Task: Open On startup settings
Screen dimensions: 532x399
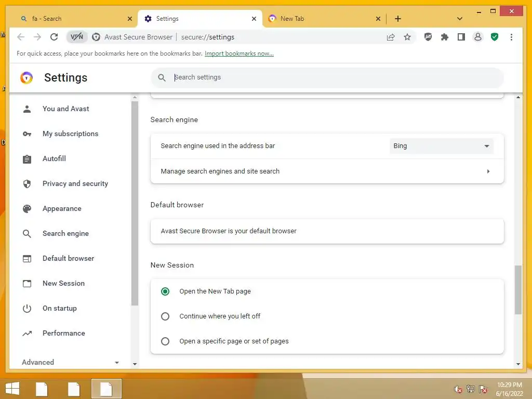Action: point(59,309)
